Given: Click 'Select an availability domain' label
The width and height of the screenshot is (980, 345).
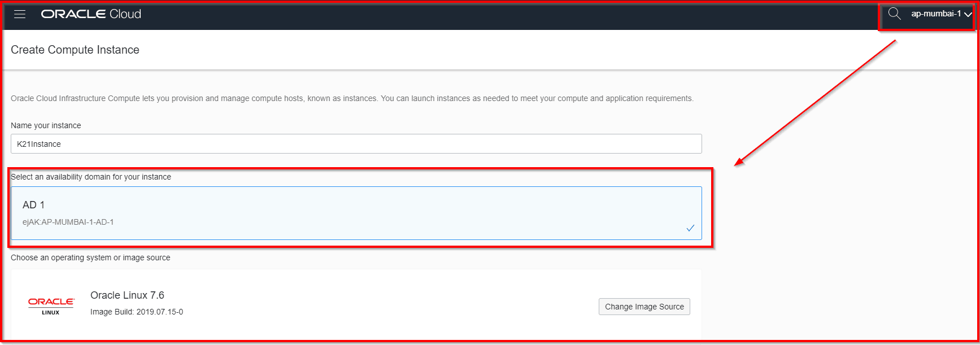Looking at the screenshot, I should click(91, 177).
